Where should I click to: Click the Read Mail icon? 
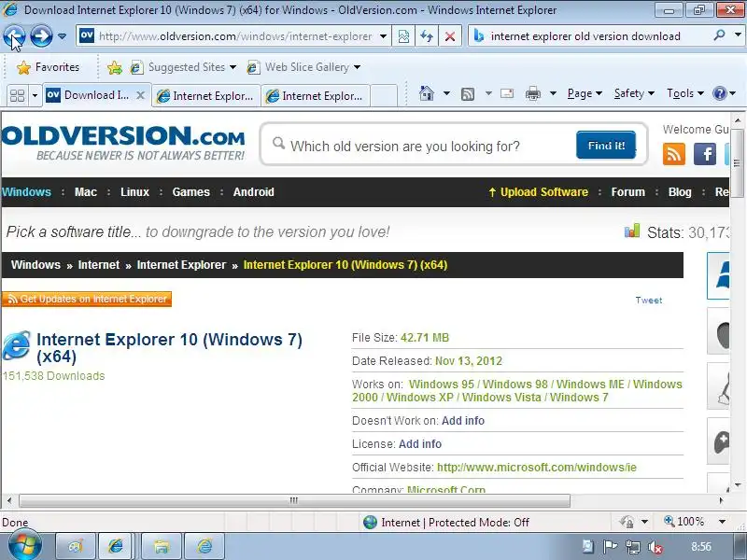point(507,93)
